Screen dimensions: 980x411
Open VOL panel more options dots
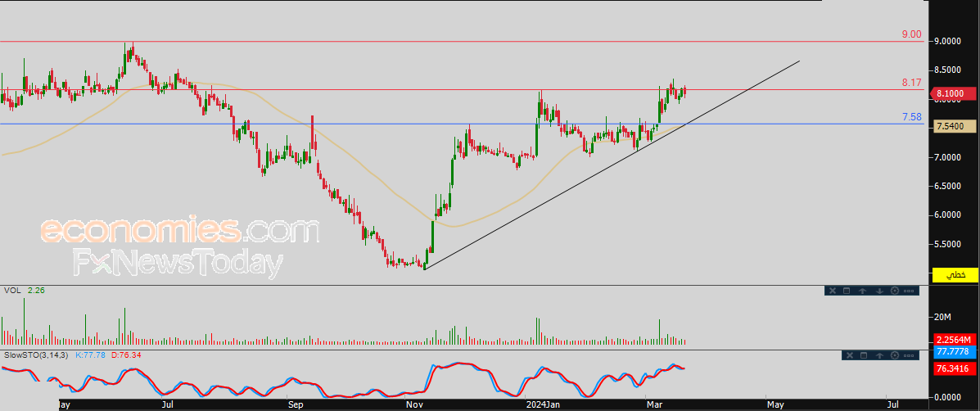(x=910, y=291)
